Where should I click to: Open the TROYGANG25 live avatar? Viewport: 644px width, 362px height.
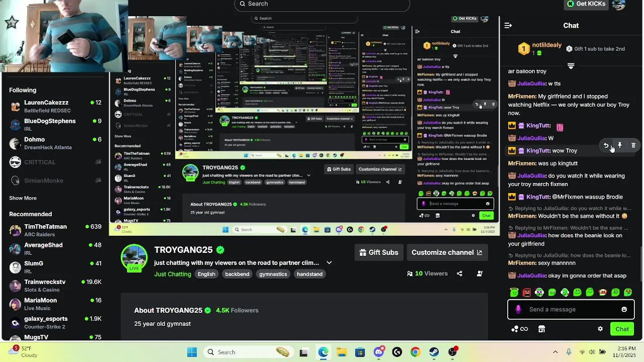pos(134,257)
